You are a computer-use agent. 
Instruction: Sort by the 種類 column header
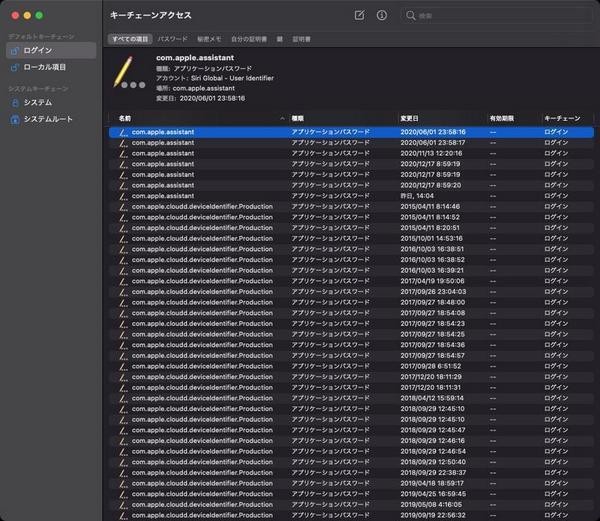(298, 119)
